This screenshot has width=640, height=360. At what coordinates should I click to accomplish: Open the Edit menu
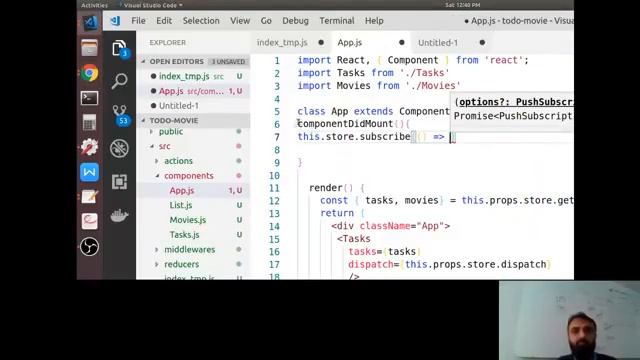(164, 21)
